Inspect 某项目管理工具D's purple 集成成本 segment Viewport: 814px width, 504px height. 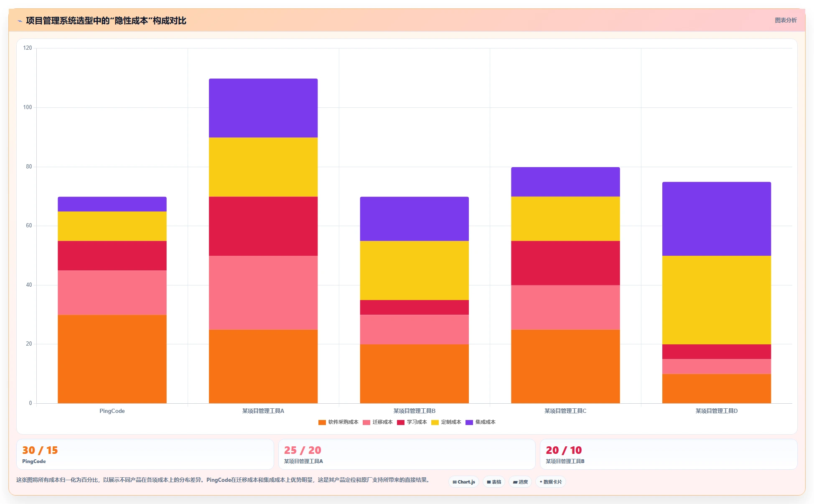(x=717, y=219)
